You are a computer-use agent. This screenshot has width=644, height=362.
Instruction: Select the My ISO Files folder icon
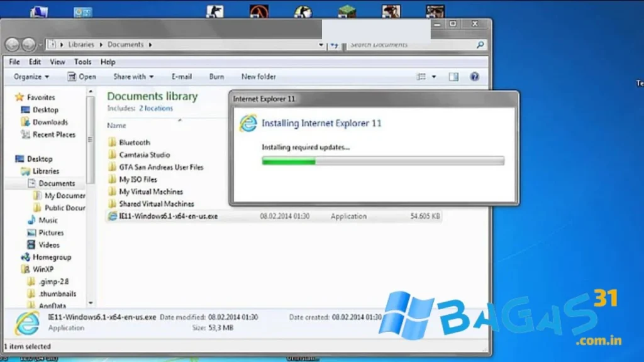[x=112, y=179]
